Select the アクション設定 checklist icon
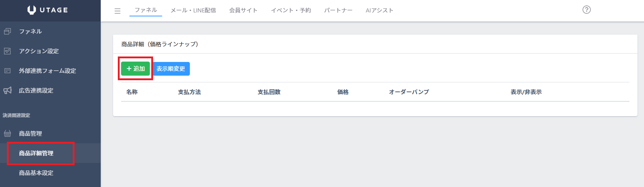This screenshot has width=644, height=187. pyautogui.click(x=7, y=51)
